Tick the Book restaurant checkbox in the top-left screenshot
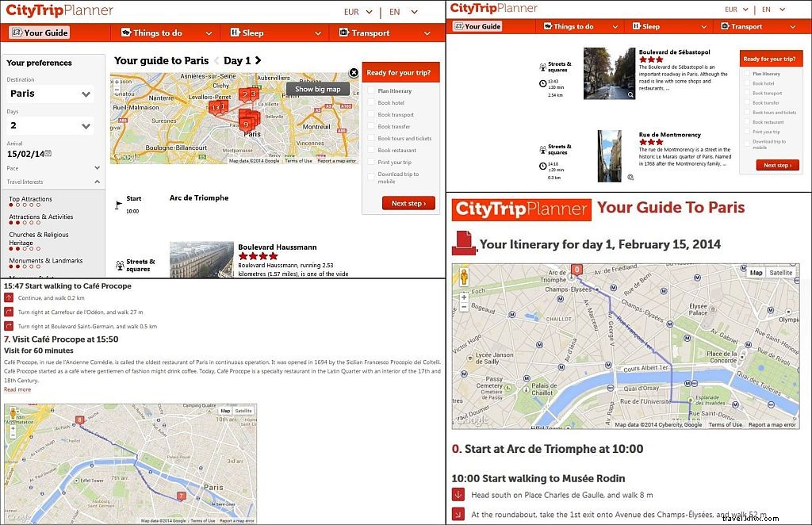 (371, 150)
